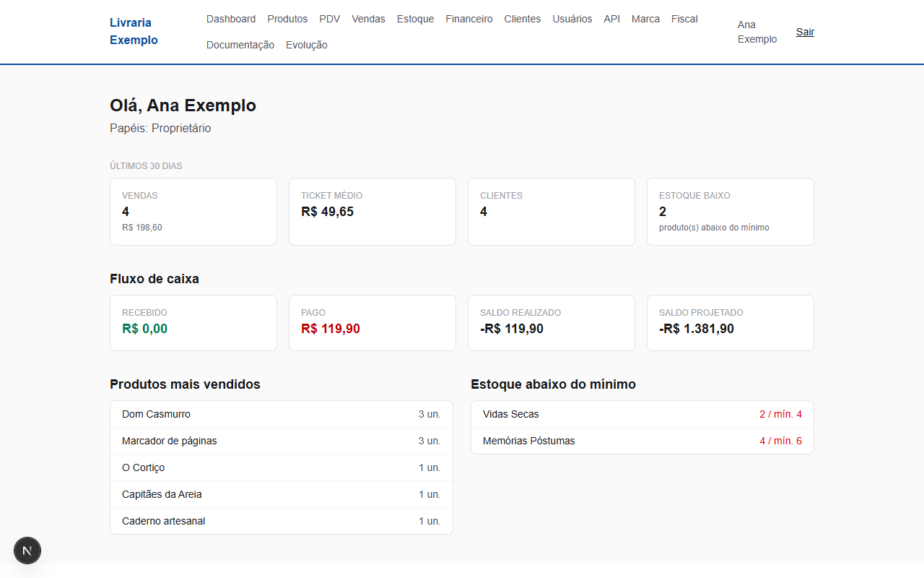Click the Capitães da Areia row

pyautogui.click(x=282, y=494)
